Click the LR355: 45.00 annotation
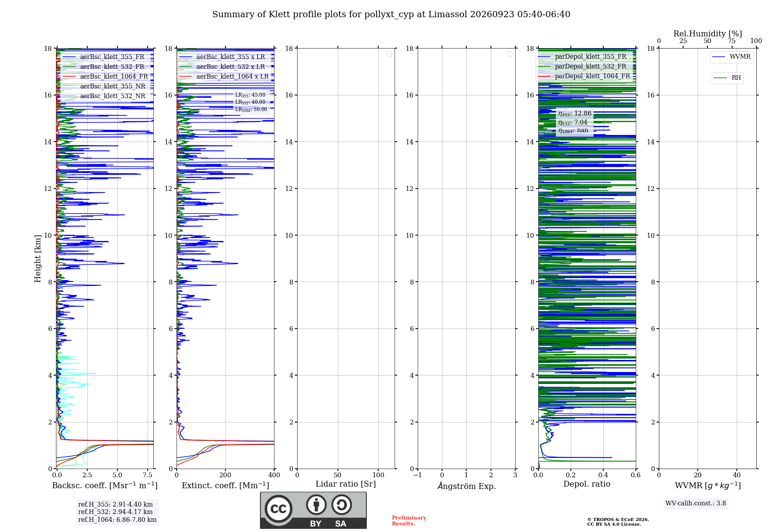 point(250,95)
